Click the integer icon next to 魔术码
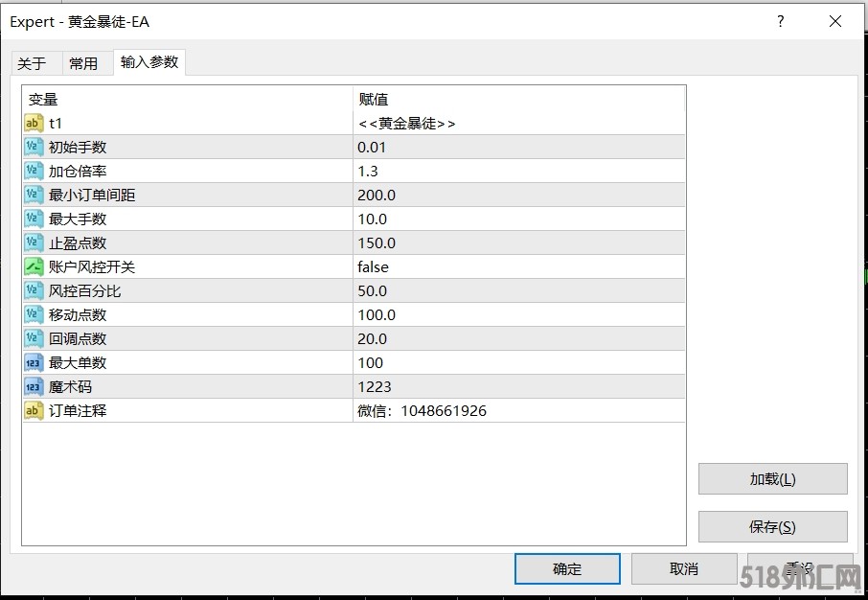The width and height of the screenshot is (868, 600). coord(34,386)
